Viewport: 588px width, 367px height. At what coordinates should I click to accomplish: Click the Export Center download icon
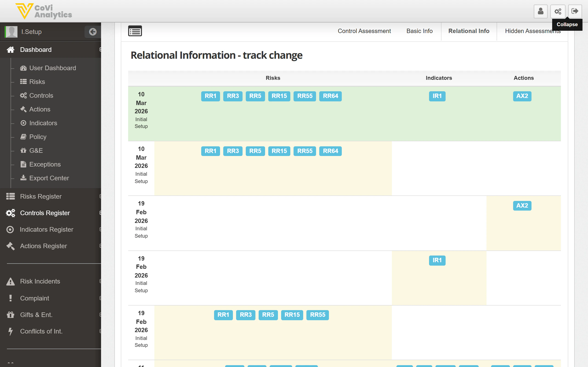tap(23, 178)
